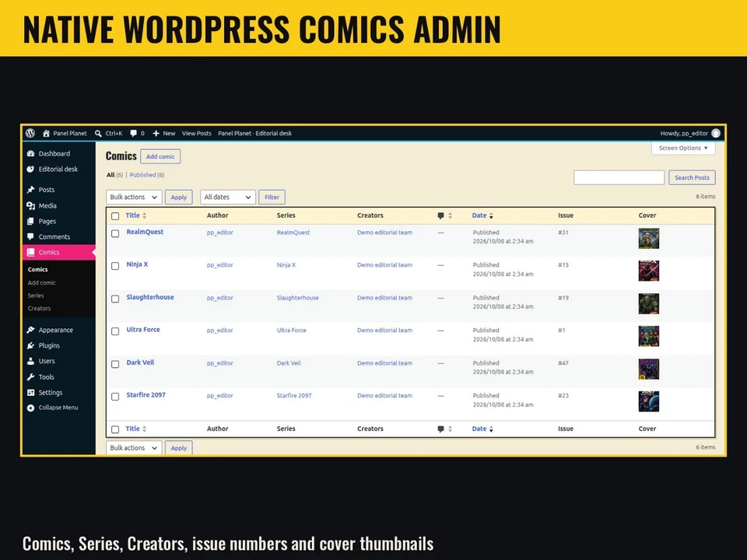Click the Comics book icon

pyautogui.click(x=31, y=252)
